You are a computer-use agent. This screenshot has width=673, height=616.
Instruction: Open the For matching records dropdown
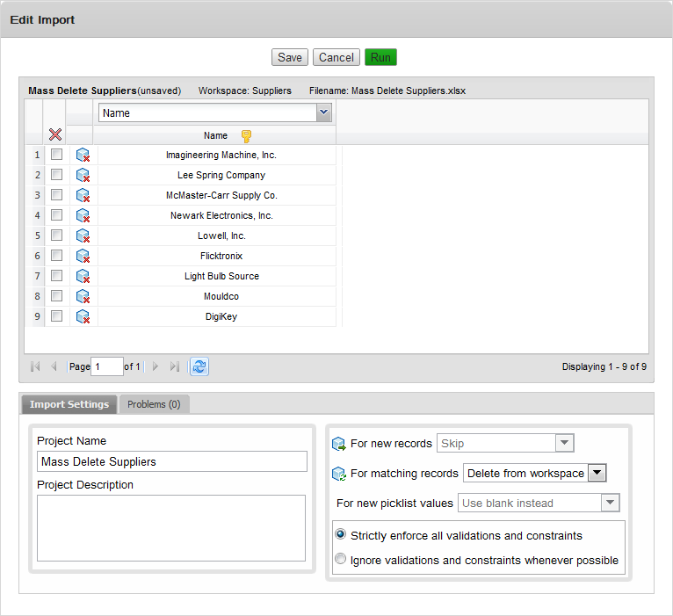(x=597, y=473)
